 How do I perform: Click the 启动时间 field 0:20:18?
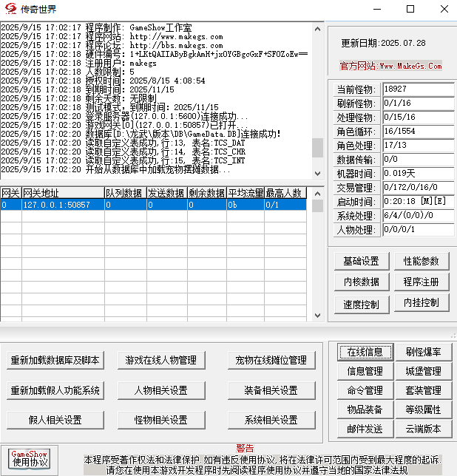[x=419, y=202]
